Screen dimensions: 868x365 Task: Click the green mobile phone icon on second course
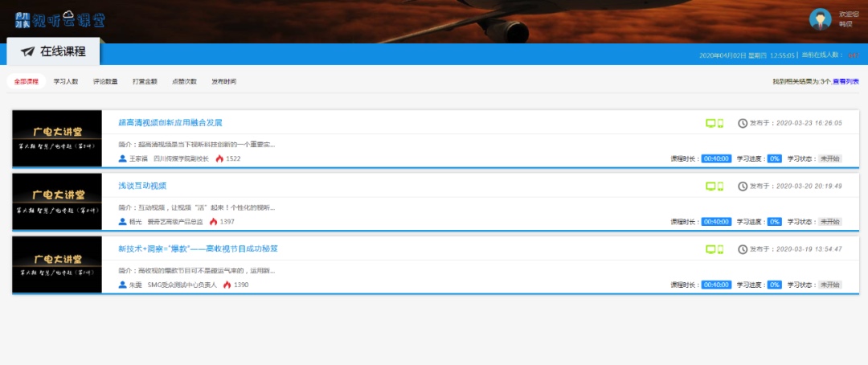(721, 186)
